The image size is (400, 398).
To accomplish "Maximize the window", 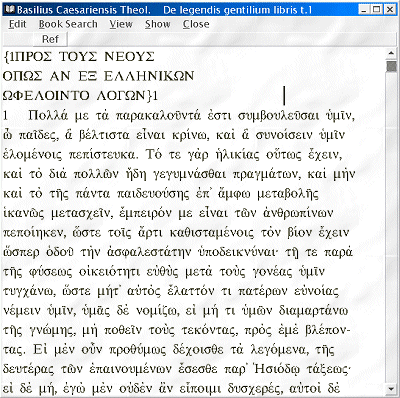I will click(377, 9).
